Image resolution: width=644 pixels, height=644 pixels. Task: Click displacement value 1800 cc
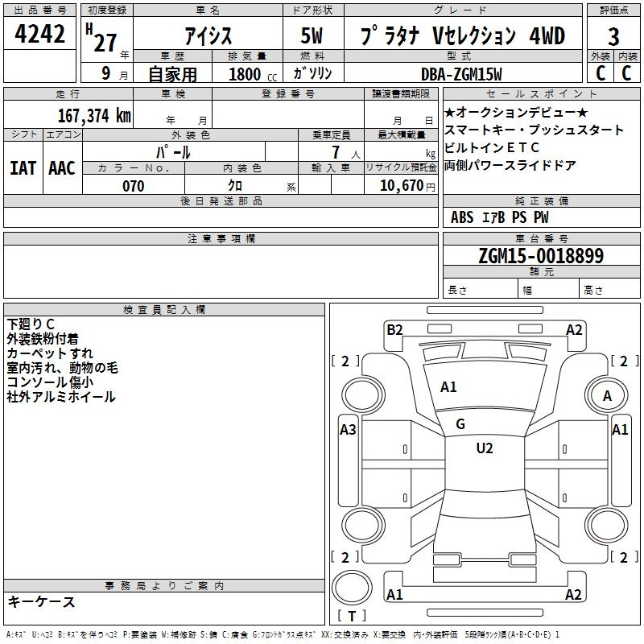[x=253, y=74]
